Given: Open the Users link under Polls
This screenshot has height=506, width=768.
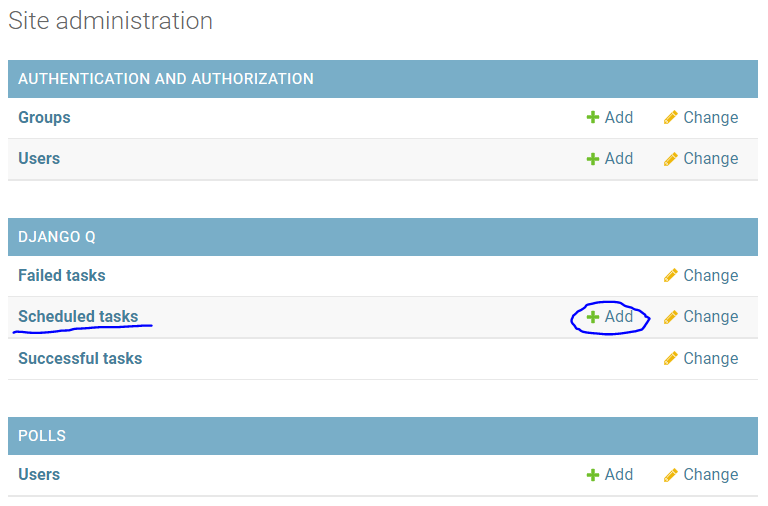Looking at the screenshot, I should pos(39,475).
